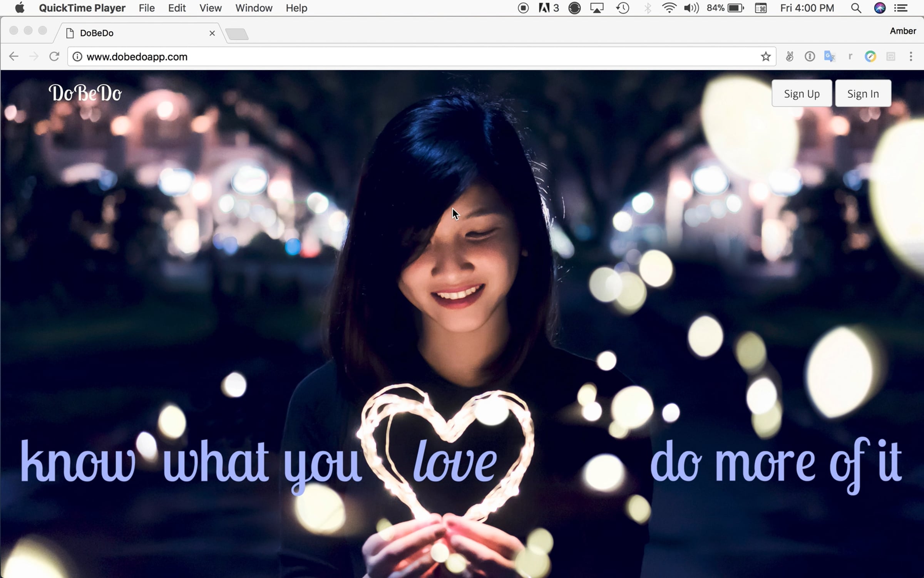Open the AirPlay display menu
Screen dimensions: 924x578
coord(597,8)
